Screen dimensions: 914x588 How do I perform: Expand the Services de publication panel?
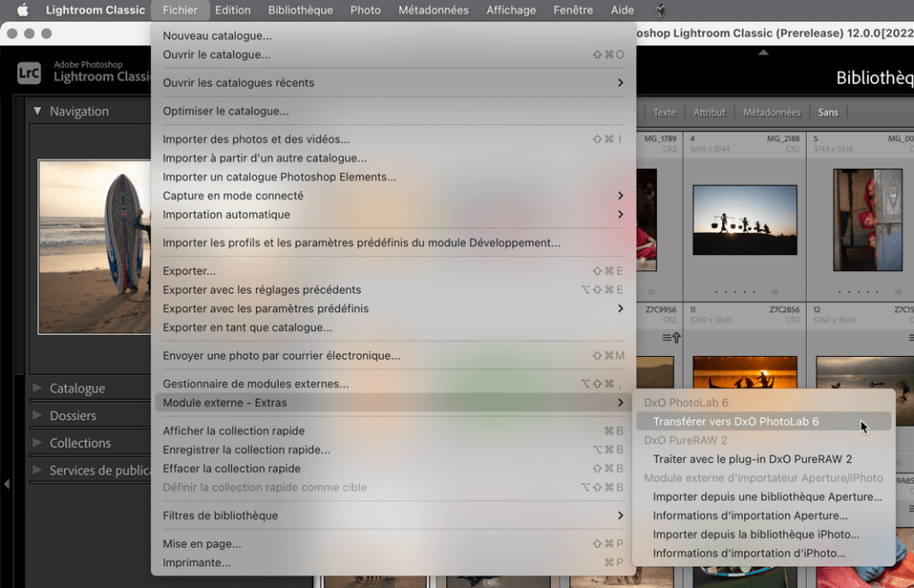(37, 469)
